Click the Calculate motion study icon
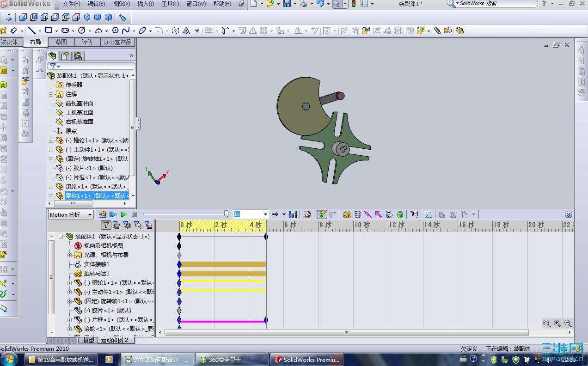Viewport: 588px width, 366px height. click(x=103, y=214)
